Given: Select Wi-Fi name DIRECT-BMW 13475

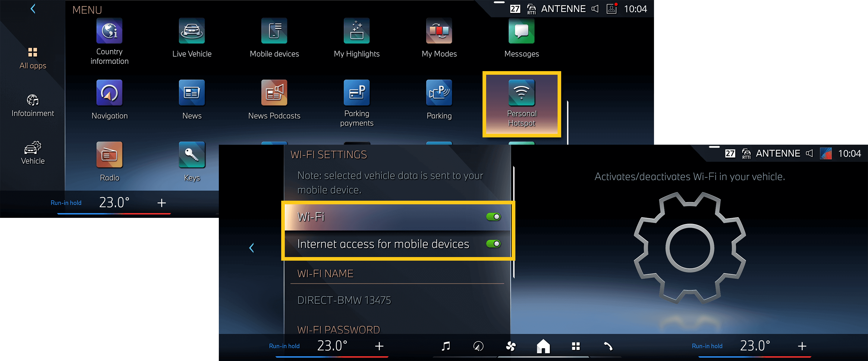Looking at the screenshot, I should pos(344,300).
